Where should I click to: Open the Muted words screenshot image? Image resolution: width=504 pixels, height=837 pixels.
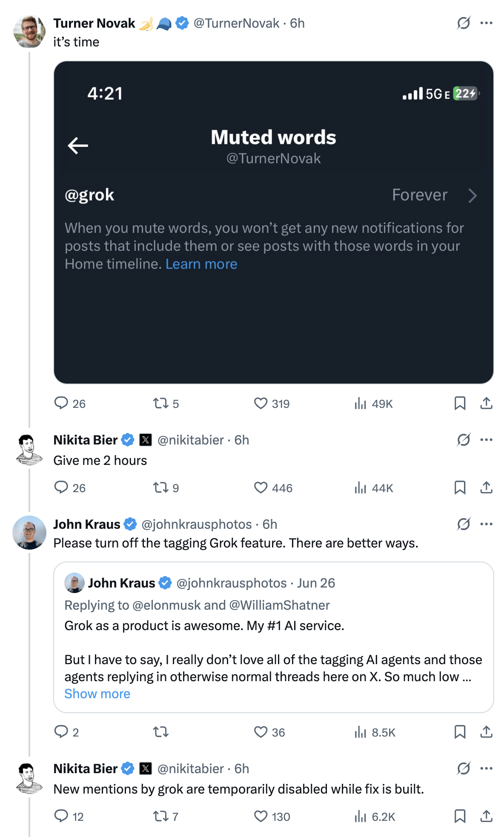[273, 222]
